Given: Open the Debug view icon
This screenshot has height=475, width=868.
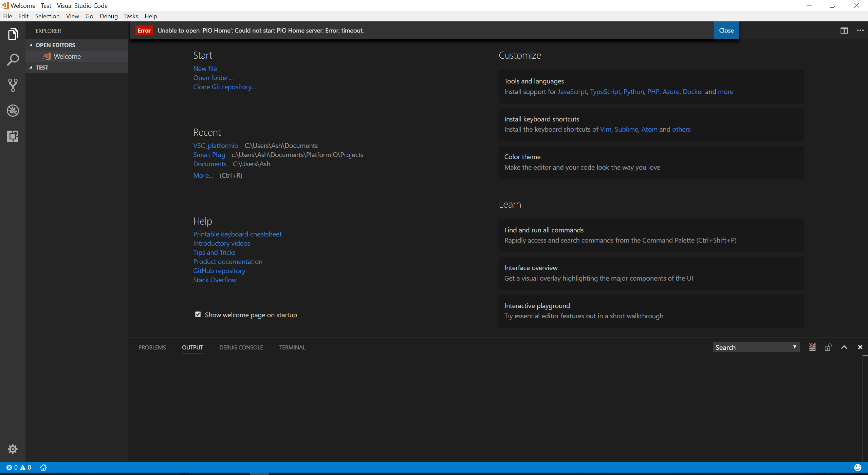Looking at the screenshot, I should point(13,111).
